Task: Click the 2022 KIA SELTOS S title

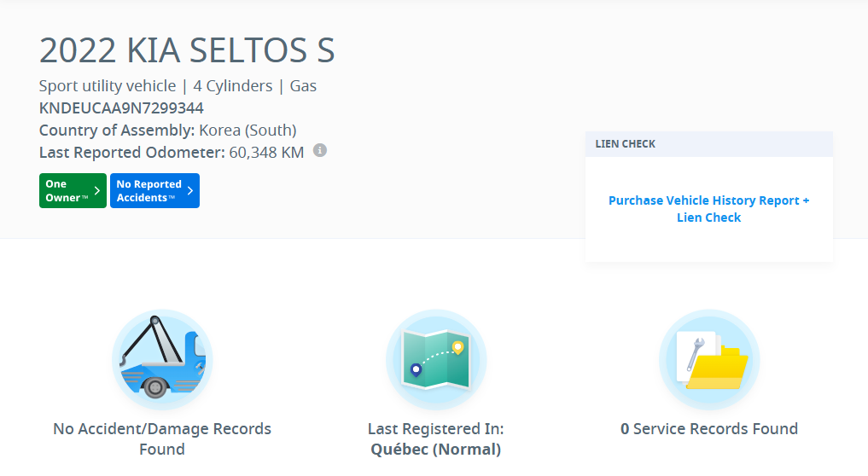Action: coord(187,51)
